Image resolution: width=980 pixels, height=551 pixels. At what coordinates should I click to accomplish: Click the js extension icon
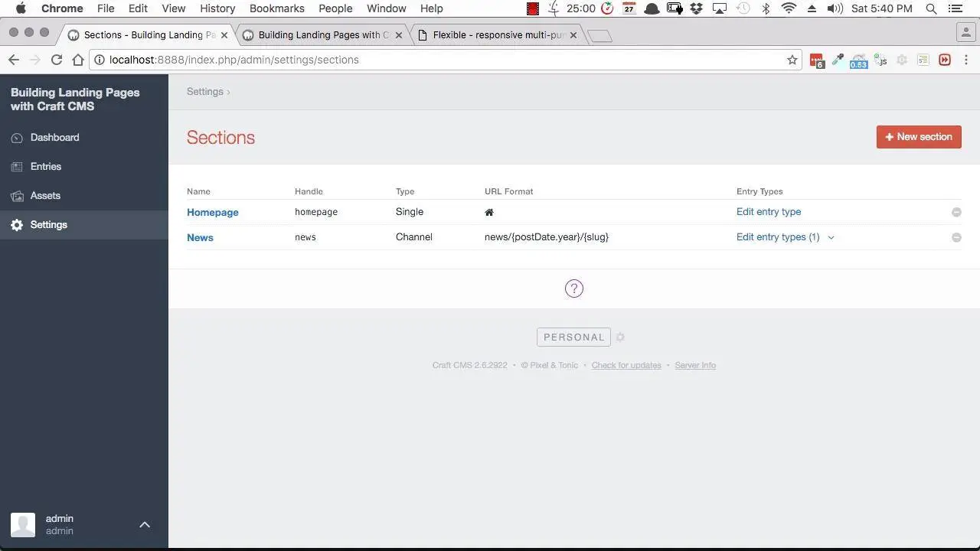[x=881, y=60]
